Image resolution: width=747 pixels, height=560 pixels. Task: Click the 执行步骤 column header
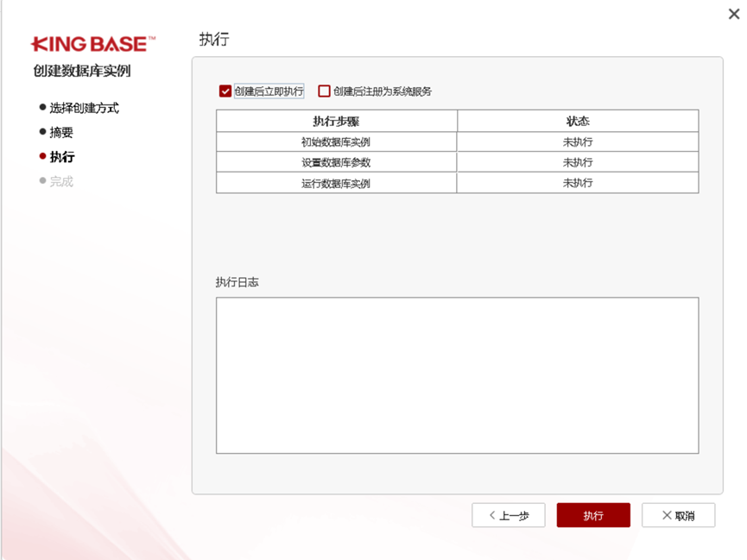click(336, 121)
